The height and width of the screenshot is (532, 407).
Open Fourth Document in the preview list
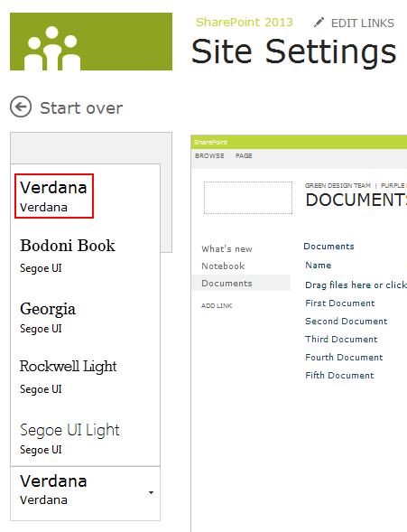coord(344,358)
